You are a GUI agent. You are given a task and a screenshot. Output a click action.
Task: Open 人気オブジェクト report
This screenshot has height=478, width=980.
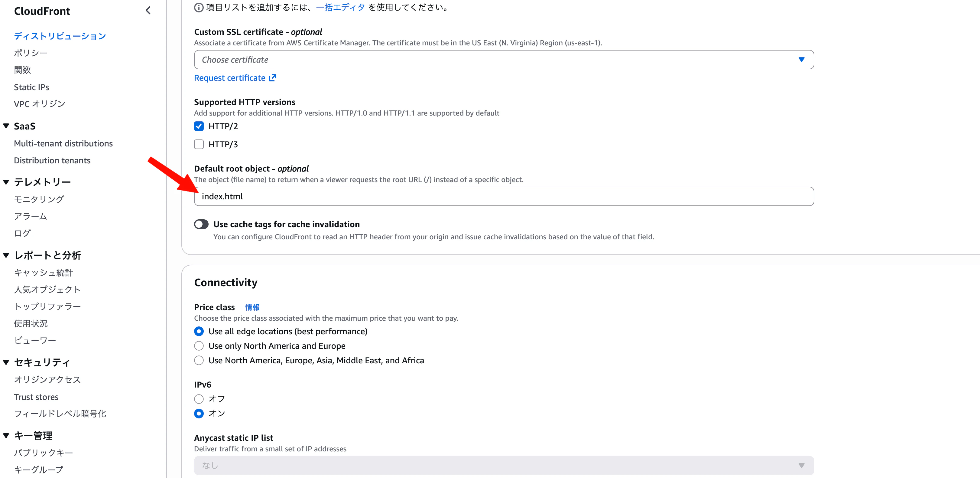point(47,290)
